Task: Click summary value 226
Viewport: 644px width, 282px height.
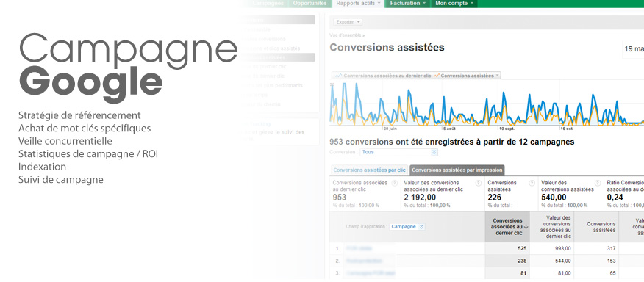Action: 494,198
